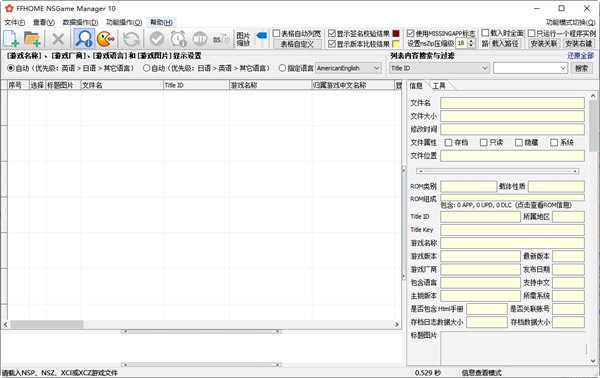600x378 pixels.
Task: Click the 安装右键 button
Action: pyautogui.click(x=579, y=44)
